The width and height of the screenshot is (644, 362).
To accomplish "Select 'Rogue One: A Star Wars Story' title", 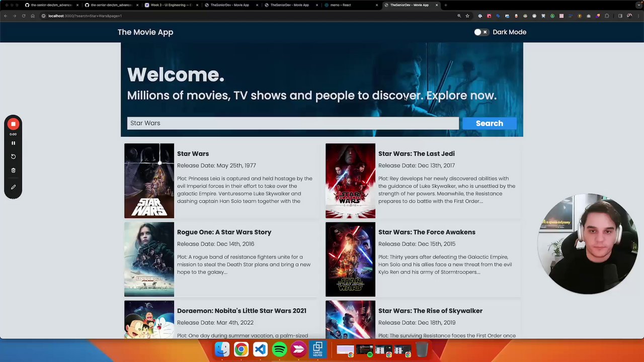I will coord(224,232).
